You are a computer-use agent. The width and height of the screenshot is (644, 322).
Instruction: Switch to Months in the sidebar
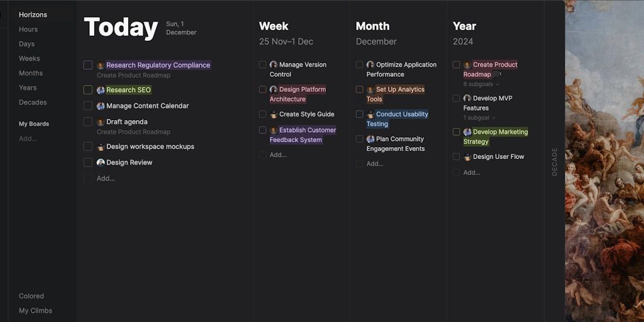pyautogui.click(x=31, y=73)
